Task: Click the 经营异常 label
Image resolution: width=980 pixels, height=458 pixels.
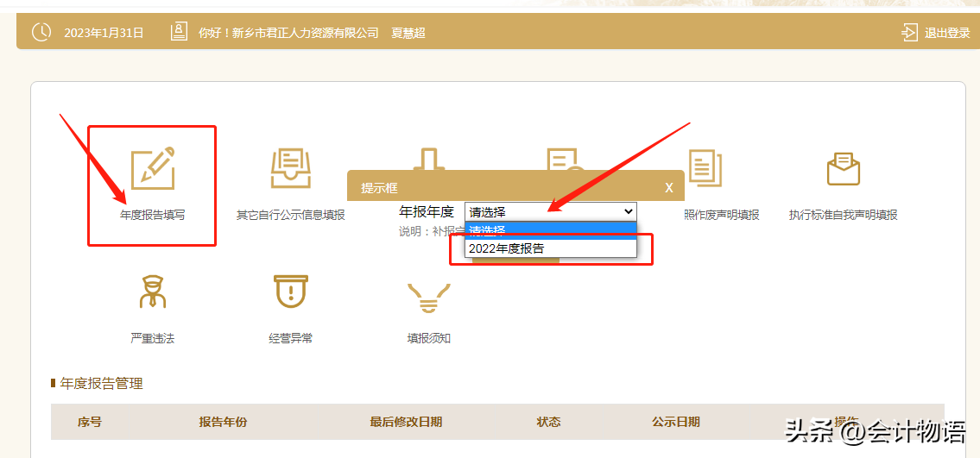Action: (291, 339)
